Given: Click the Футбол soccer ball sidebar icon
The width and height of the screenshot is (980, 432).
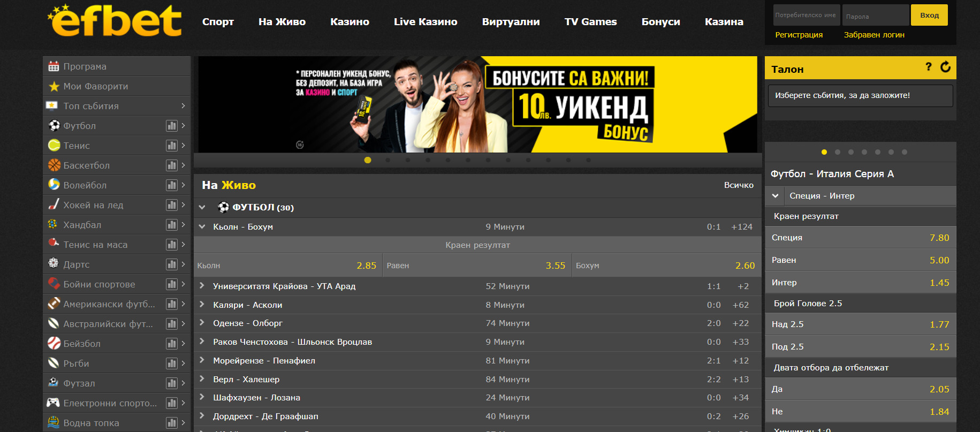Looking at the screenshot, I should (54, 126).
